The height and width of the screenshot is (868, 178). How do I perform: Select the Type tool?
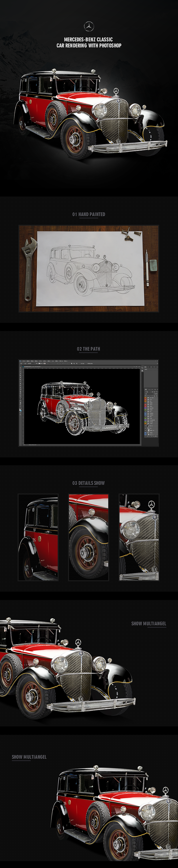(x=21, y=397)
